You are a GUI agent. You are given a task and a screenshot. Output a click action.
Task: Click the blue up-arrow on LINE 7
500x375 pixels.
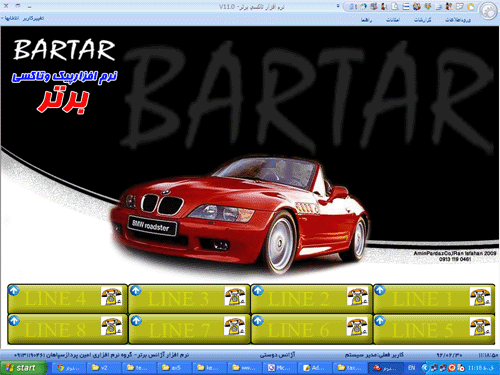[136, 321]
